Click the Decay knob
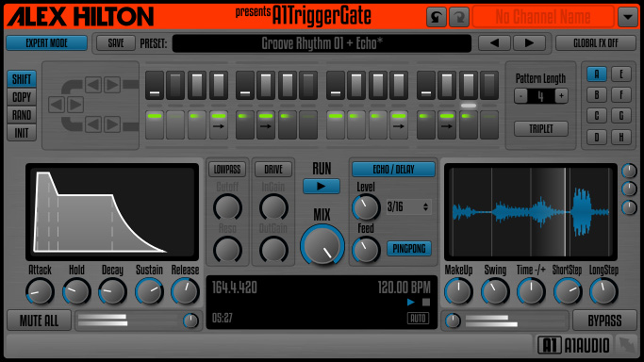This screenshot has width=644, height=362. click(112, 292)
